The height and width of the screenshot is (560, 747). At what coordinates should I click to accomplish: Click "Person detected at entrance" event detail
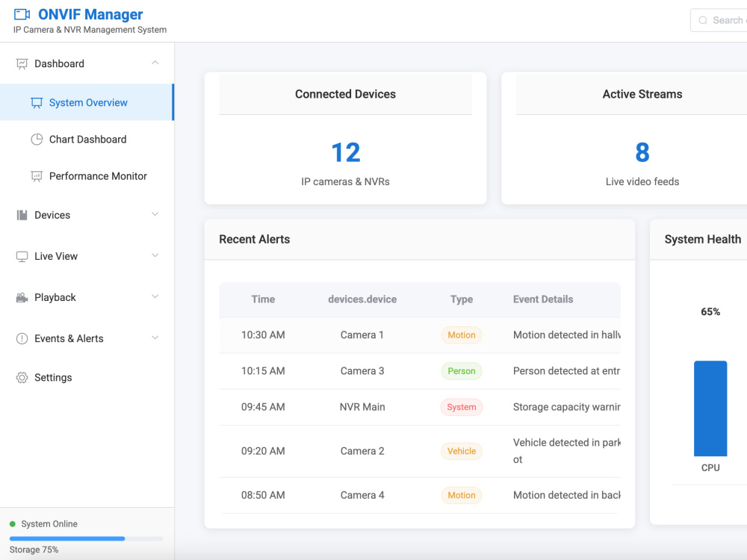[x=566, y=371]
